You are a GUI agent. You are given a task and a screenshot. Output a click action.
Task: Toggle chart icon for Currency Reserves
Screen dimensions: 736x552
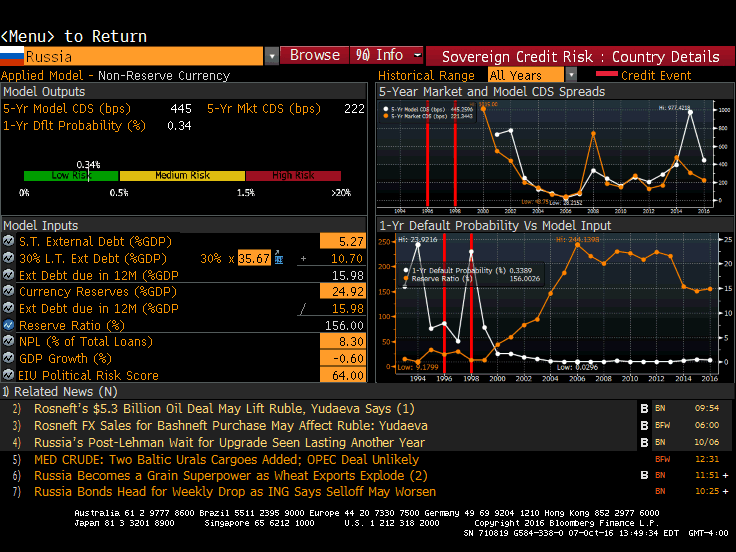(x=8, y=291)
